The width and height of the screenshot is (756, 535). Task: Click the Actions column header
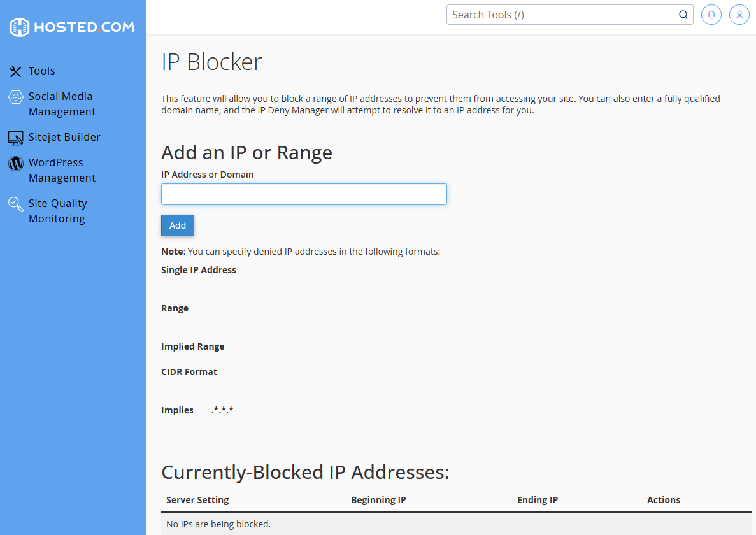(x=663, y=500)
